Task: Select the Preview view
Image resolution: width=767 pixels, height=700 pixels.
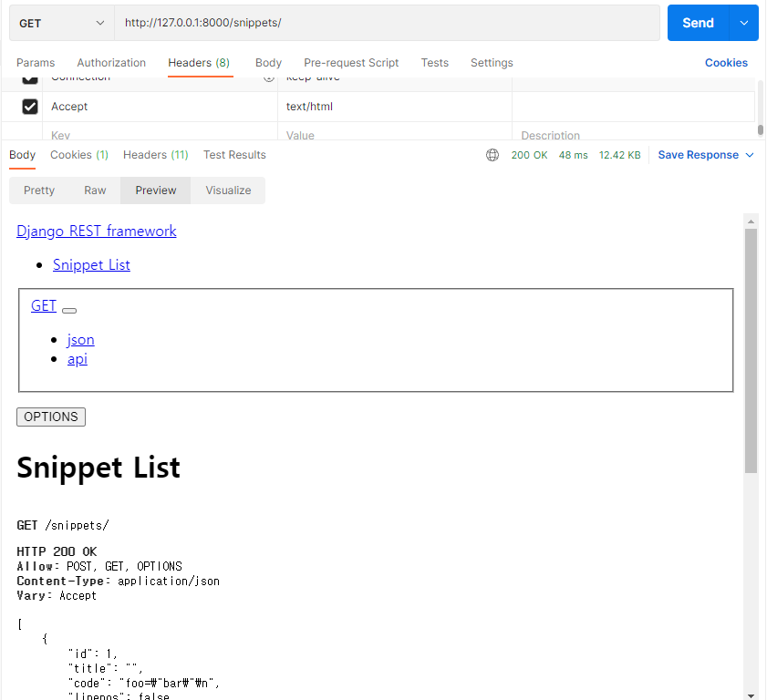Action: pyautogui.click(x=156, y=190)
